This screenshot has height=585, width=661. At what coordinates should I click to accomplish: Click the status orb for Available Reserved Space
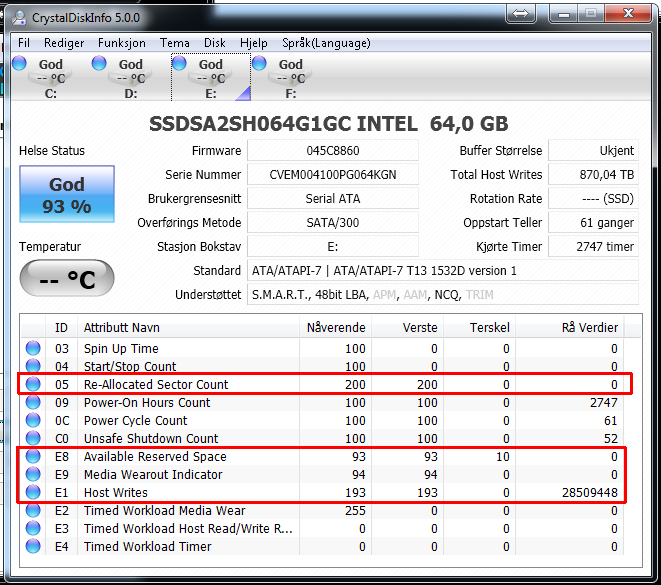click(33, 456)
